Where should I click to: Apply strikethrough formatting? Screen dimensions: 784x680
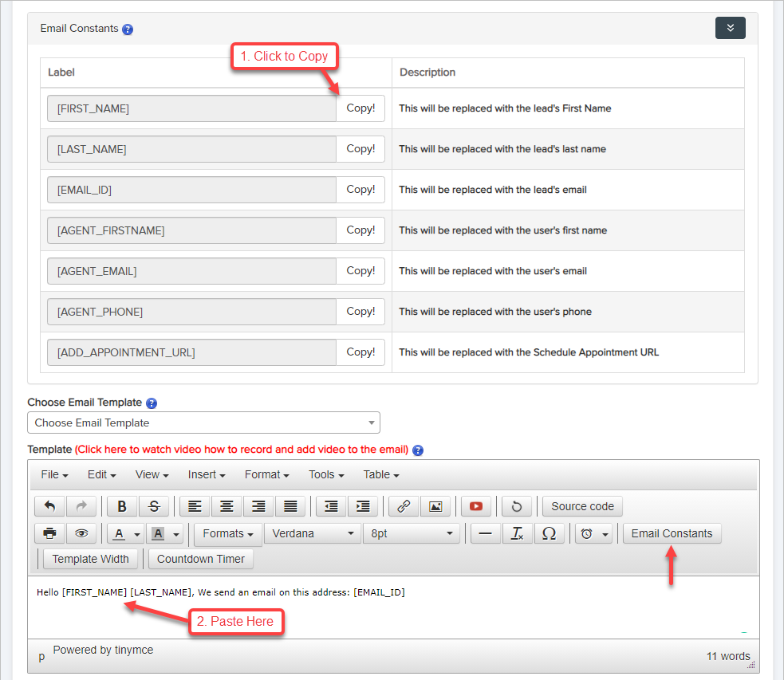click(x=154, y=506)
